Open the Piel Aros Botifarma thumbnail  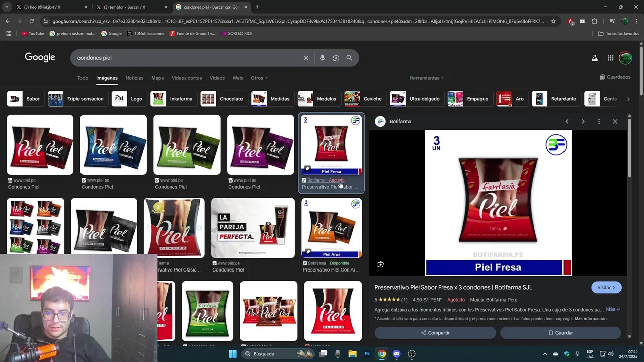coord(332,228)
